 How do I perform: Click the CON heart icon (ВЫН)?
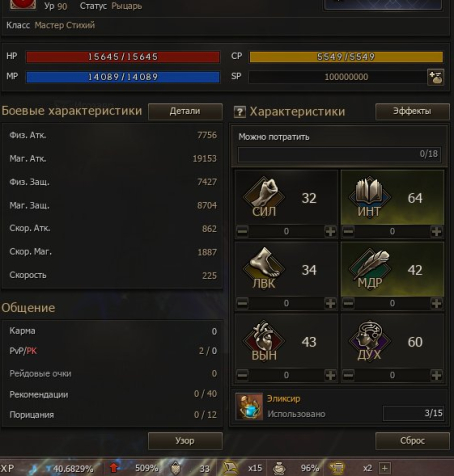264,340
